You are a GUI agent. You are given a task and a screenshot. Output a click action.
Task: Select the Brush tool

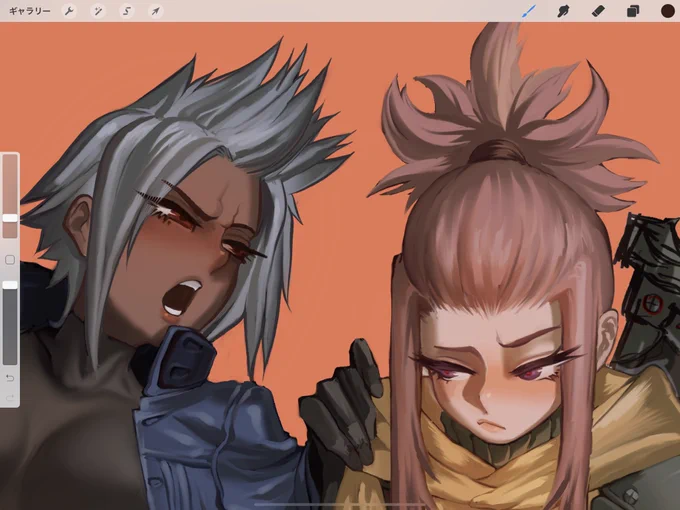529,11
